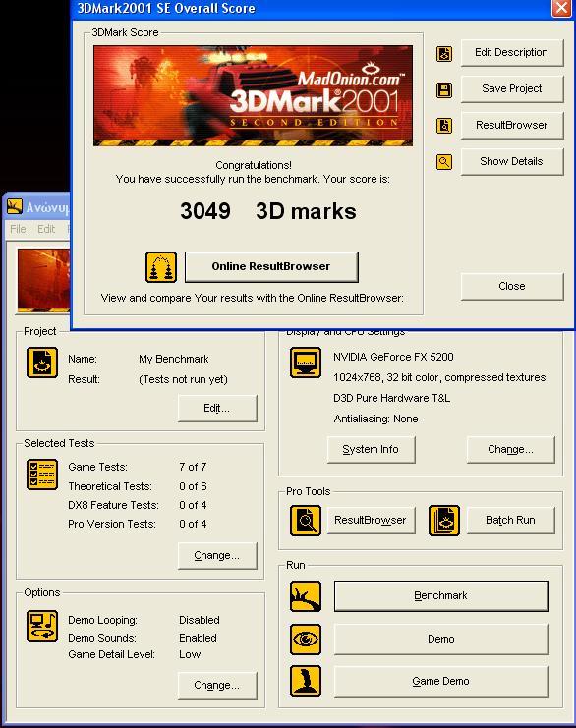The width and height of the screenshot is (576, 728).
Task: Click the Demo Sounds 'Enabled' value
Action: [198, 638]
